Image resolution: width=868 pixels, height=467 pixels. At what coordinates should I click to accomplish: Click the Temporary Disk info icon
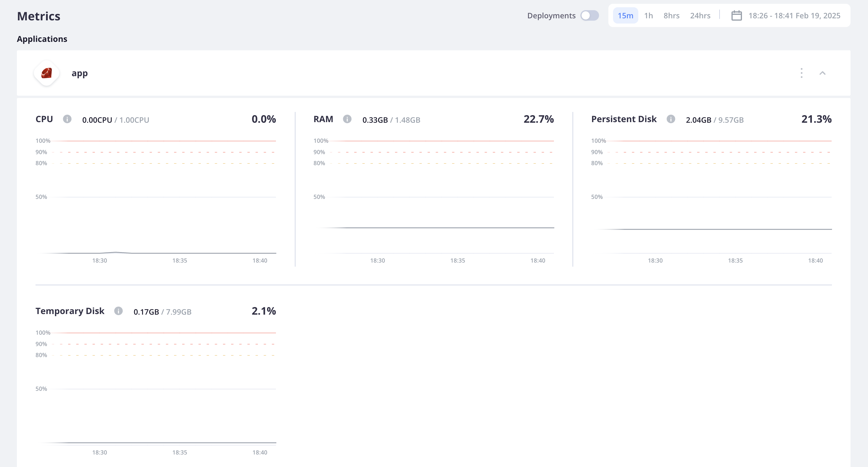click(118, 311)
